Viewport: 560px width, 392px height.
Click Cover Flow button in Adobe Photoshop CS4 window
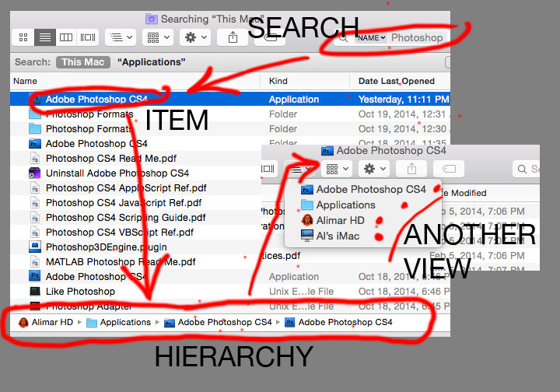[x=269, y=169]
